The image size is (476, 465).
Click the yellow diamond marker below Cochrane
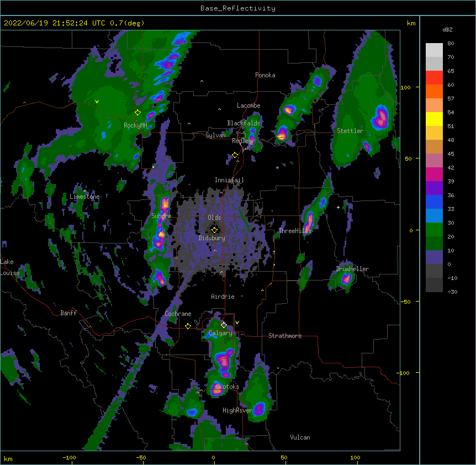(188, 326)
